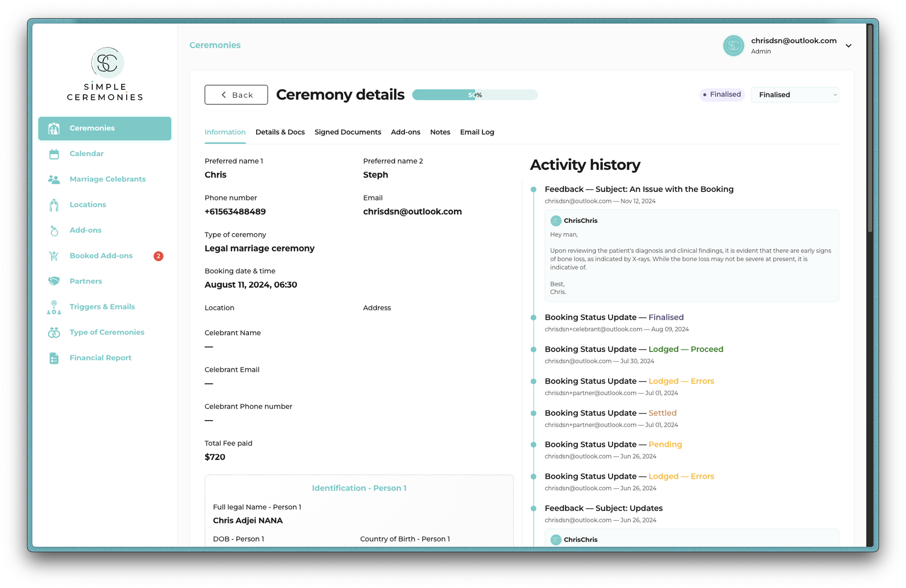Click timeline dot for Pending update
Image resolution: width=906 pixels, height=588 pixels.
[533, 445]
